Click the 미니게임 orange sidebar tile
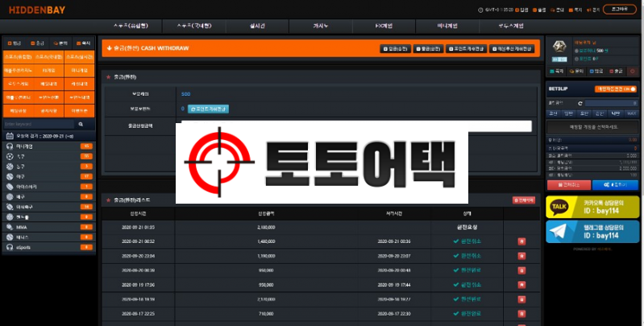Screen dimensions: 644x326 [79, 71]
